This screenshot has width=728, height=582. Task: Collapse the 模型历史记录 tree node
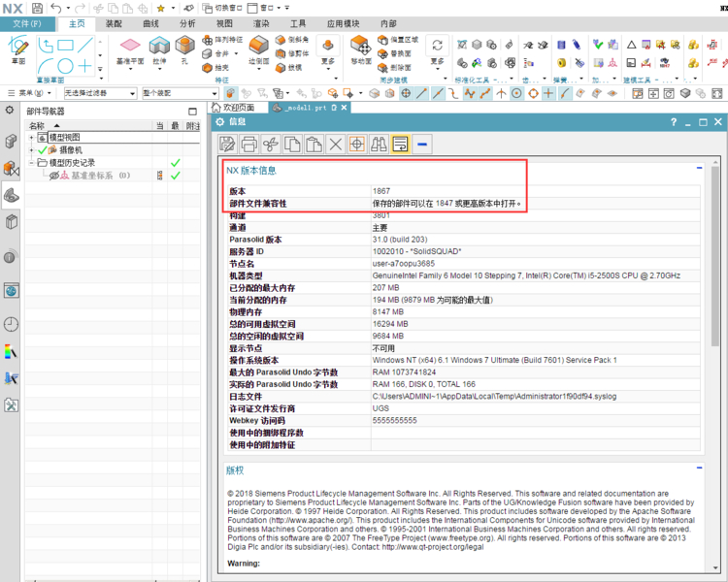click(x=31, y=163)
